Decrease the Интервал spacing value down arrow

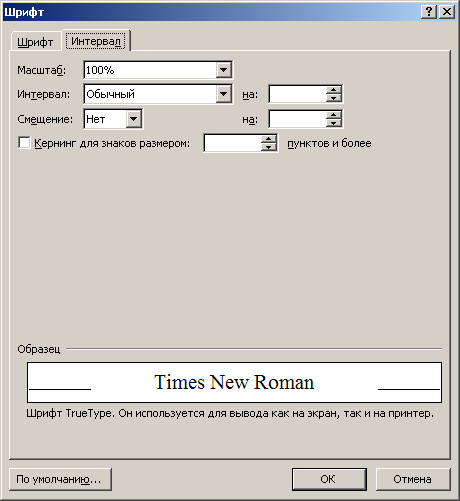[333, 98]
